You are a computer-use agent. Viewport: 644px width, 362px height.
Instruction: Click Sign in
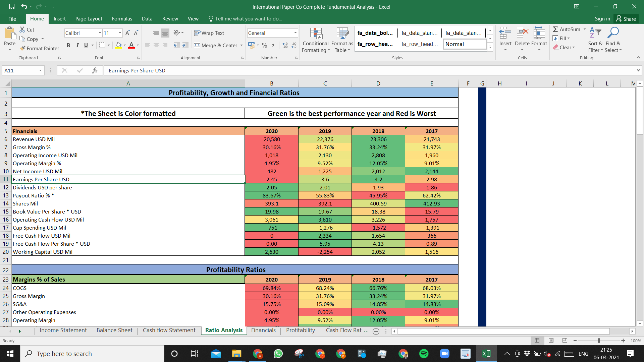602,19
